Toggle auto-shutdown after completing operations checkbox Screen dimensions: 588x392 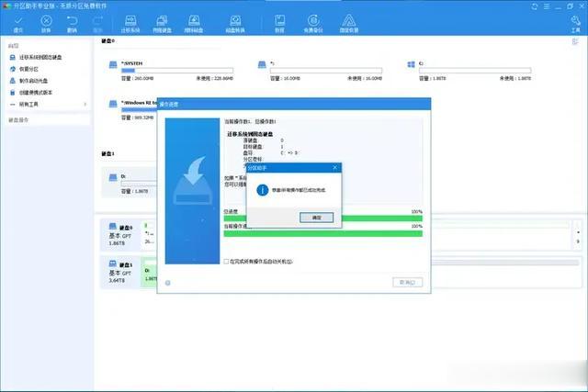point(226,262)
